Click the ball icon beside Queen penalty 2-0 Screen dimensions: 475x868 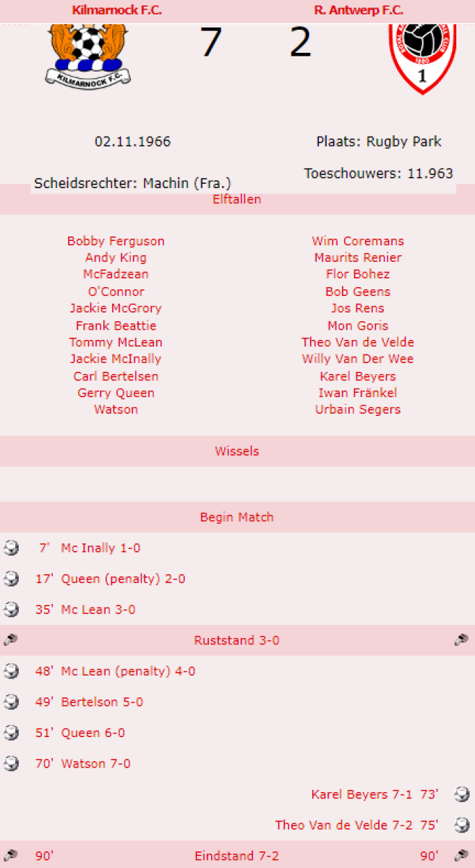(11, 579)
